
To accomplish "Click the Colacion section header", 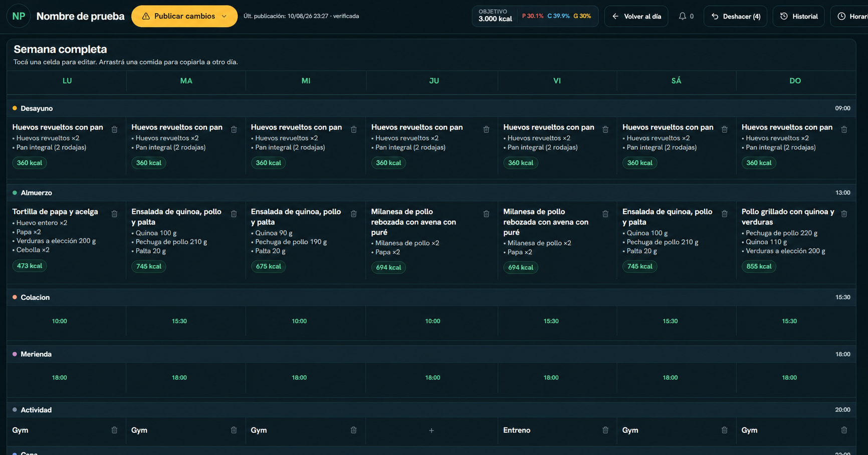I will pyautogui.click(x=431, y=298).
